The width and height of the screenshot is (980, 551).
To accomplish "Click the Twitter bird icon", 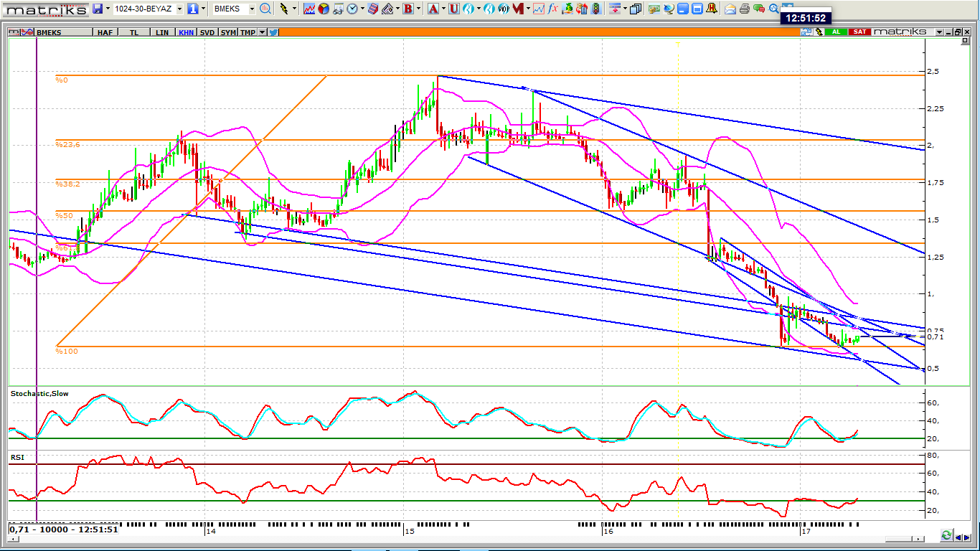I will (273, 32).
